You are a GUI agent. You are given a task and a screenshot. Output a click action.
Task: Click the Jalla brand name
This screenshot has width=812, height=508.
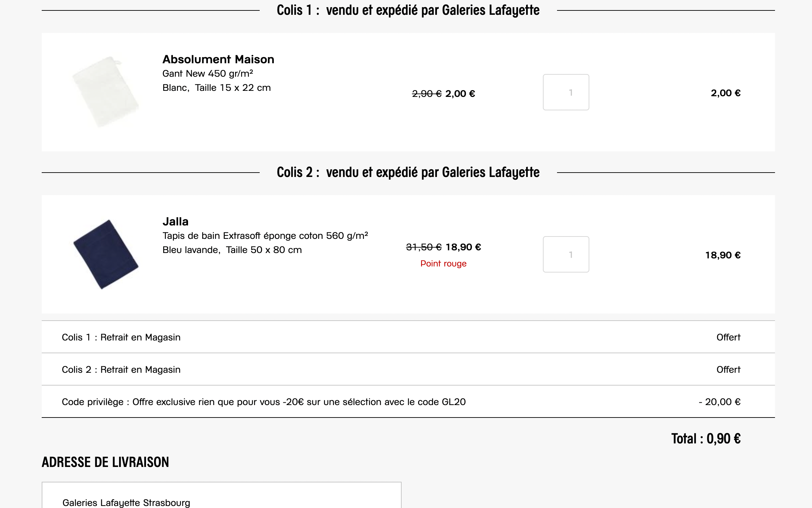coord(175,221)
